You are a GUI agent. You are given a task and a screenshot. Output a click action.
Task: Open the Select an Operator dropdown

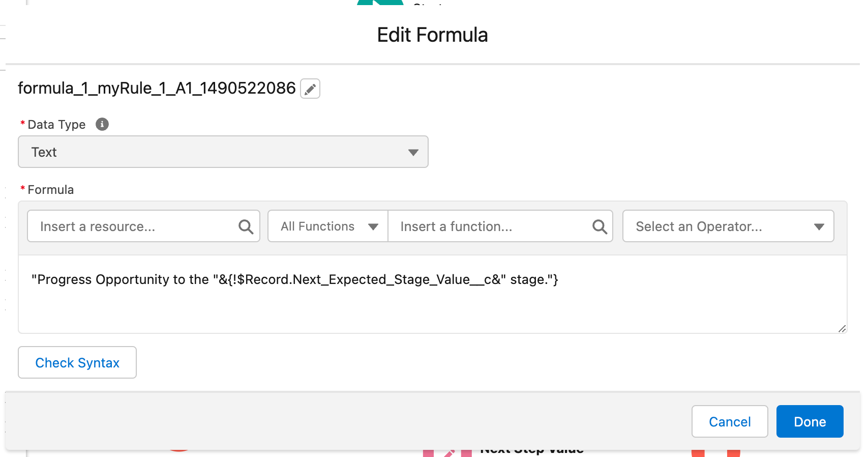point(728,226)
